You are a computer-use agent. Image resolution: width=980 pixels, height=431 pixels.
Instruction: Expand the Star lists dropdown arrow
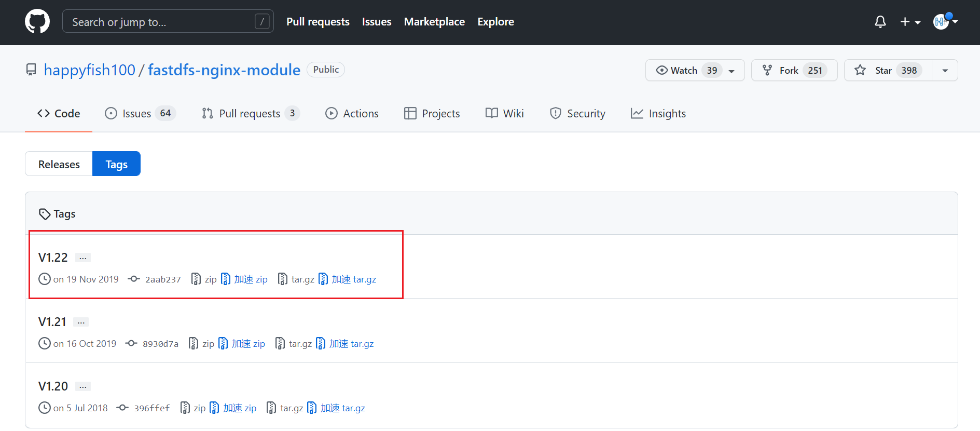(x=945, y=71)
